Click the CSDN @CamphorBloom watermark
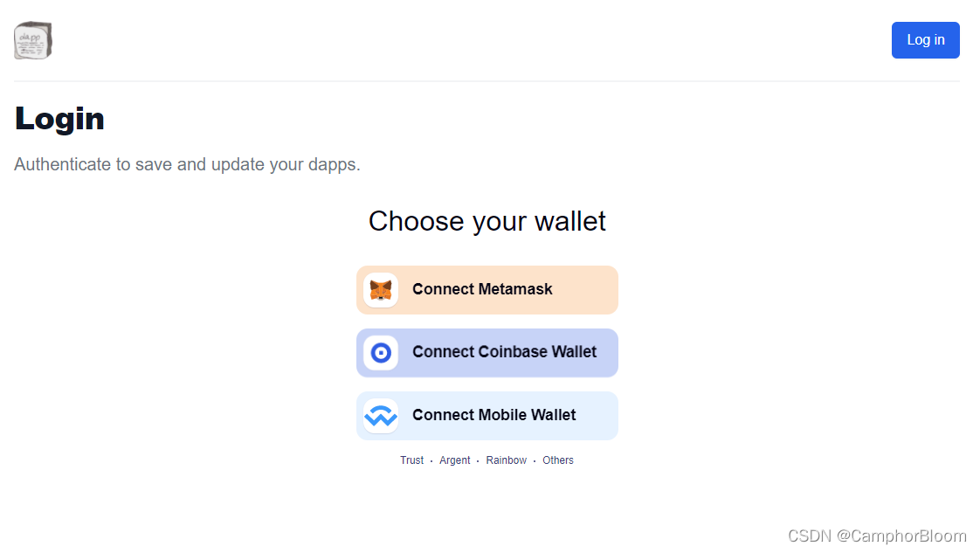The height and width of the screenshot is (553, 980). point(877,536)
